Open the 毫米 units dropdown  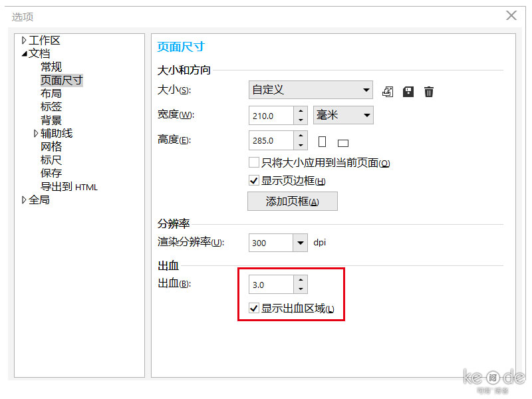click(x=366, y=115)
